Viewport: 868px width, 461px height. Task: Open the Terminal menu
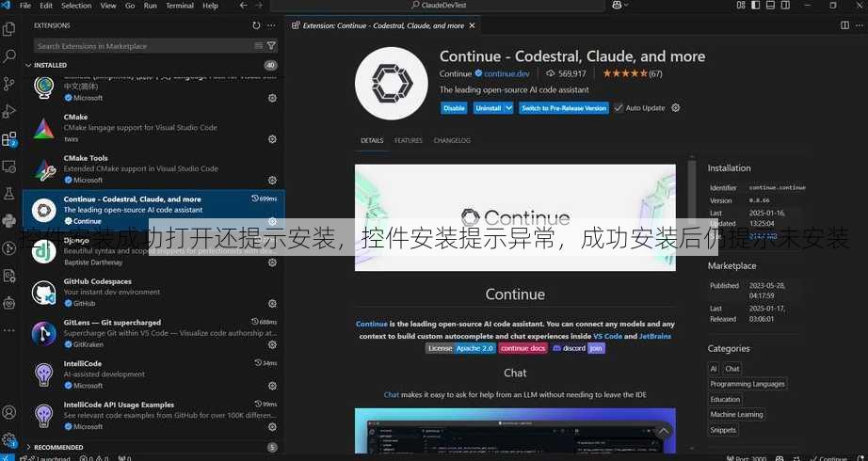point(179,5)
